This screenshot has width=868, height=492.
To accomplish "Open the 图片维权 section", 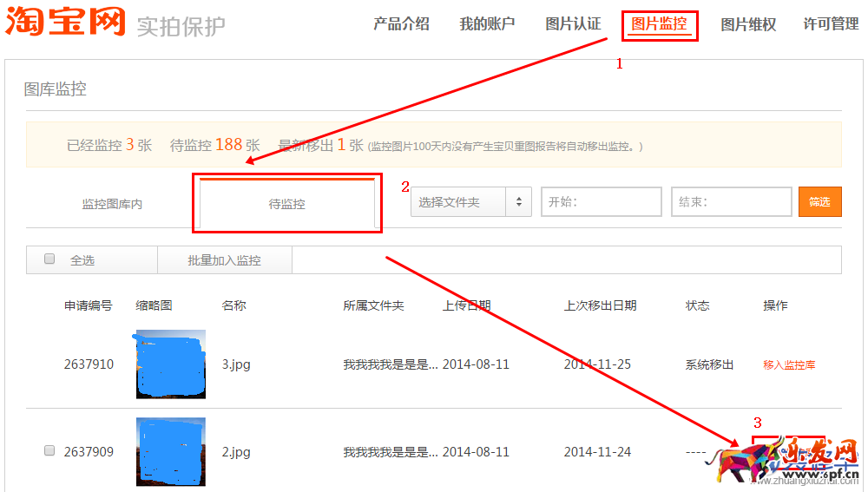I will pos(748,25).
